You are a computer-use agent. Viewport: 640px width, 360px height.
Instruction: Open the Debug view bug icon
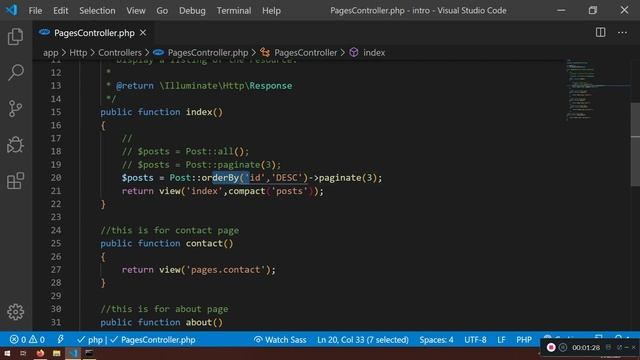(16, 144)
